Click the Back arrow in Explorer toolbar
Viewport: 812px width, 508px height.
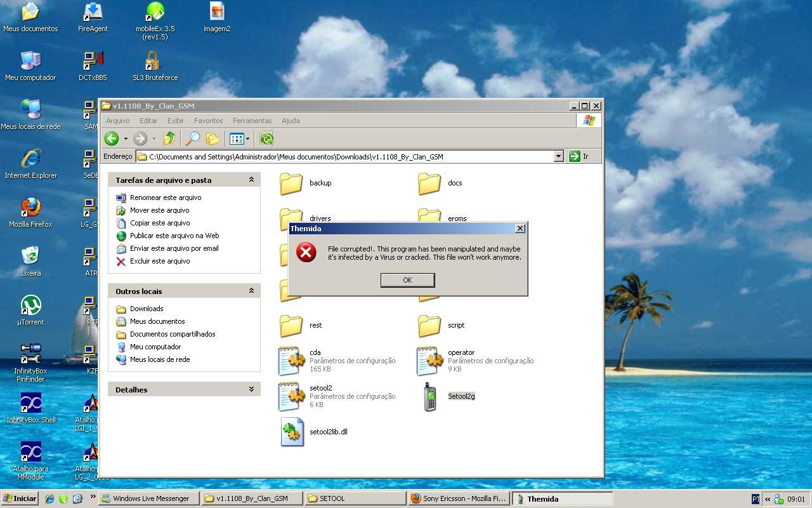point(112,138)
